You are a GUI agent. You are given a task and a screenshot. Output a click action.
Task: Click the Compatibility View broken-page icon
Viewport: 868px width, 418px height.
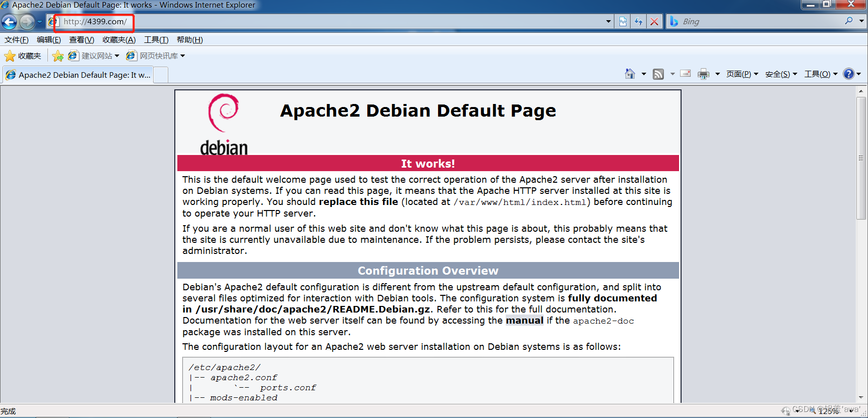click(x=623, y=22)
